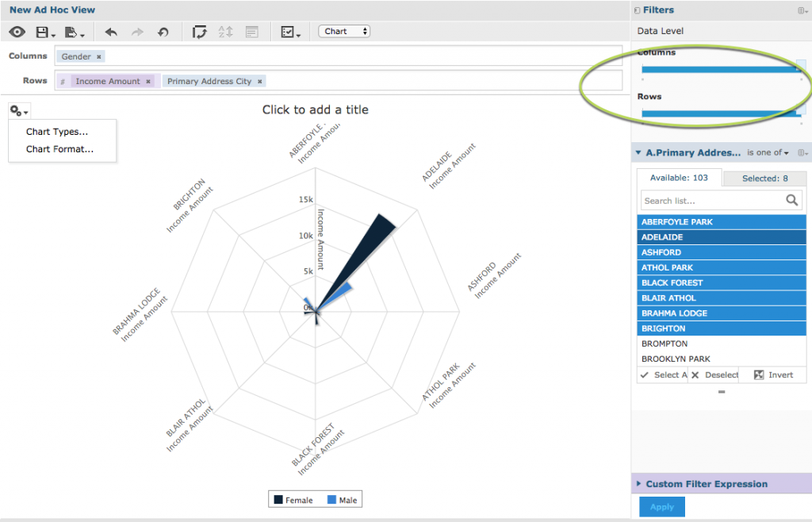Screen dimensions: 812x522
Task: Collapse the A.Primary Address filter section
Action: (640, 152)
